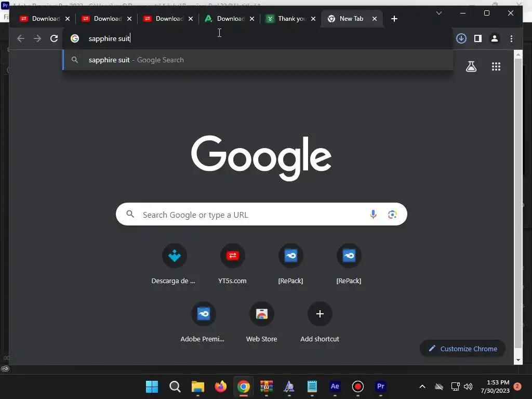Open File Explorer from the taskbar
The height and width of the screenshot is (399, 532).
click(x=198, y=387)
